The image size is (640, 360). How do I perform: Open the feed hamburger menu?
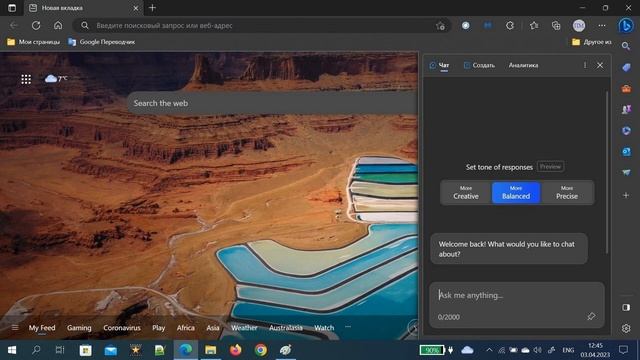coord(15,327)
